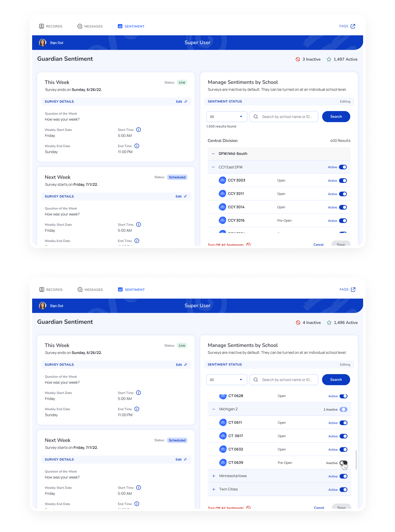Toggle CCY 3011 active switch

pyautogui.click(x=343, y=194)
